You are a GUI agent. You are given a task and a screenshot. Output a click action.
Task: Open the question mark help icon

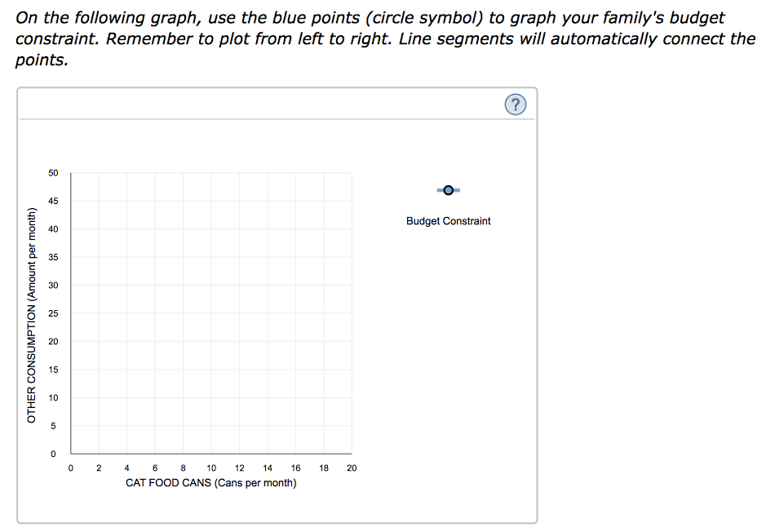point(516,104)
